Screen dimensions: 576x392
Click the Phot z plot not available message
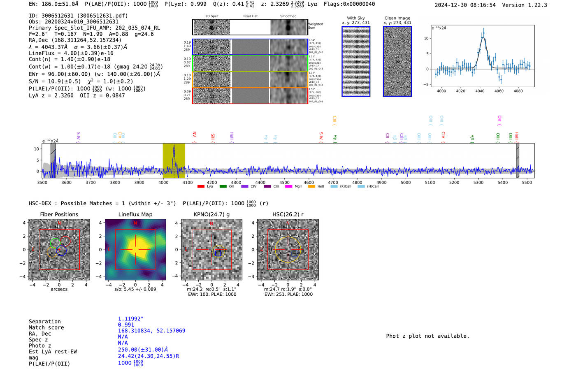pos(427,336)
